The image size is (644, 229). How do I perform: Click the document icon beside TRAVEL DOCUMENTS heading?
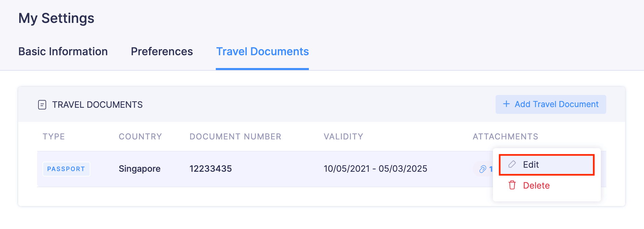[x=42, y=105]
